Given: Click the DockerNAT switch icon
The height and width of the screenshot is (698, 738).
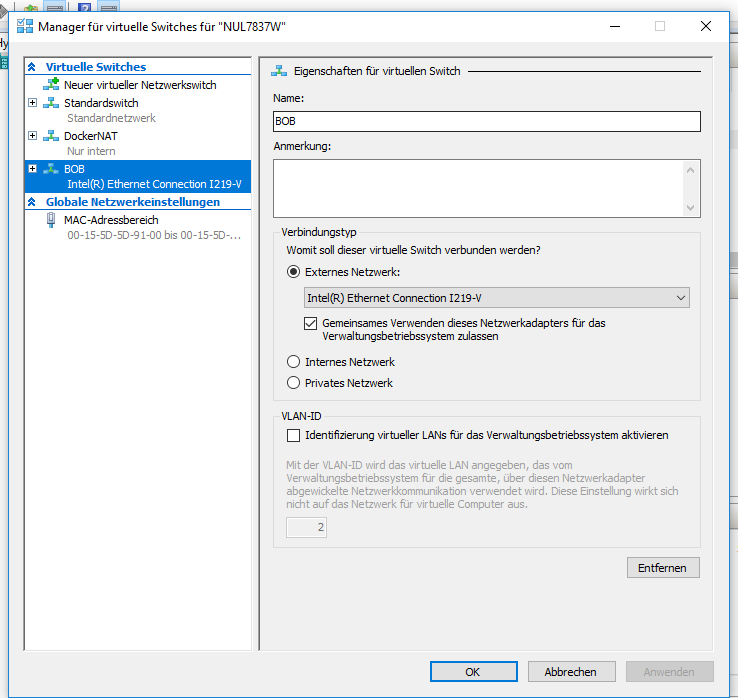Looking at the screenshot, I should click(51, 136).
